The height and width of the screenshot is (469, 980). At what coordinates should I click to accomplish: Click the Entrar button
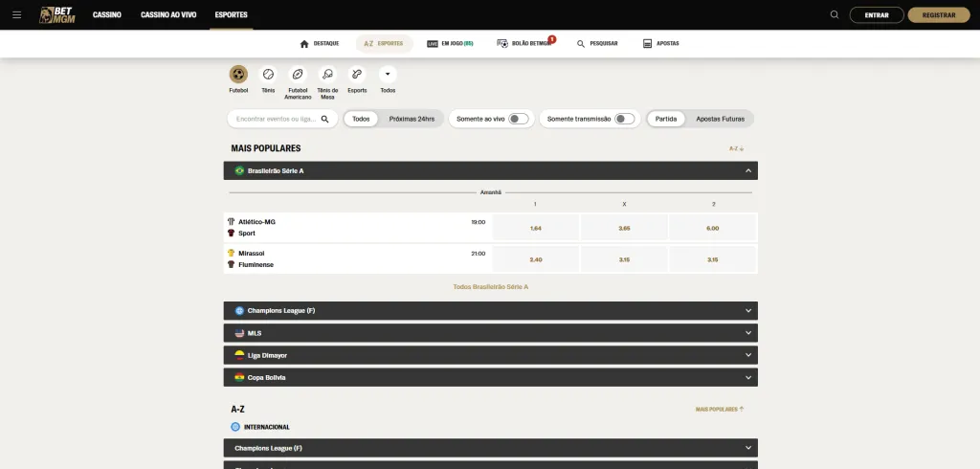pos(877,15)
